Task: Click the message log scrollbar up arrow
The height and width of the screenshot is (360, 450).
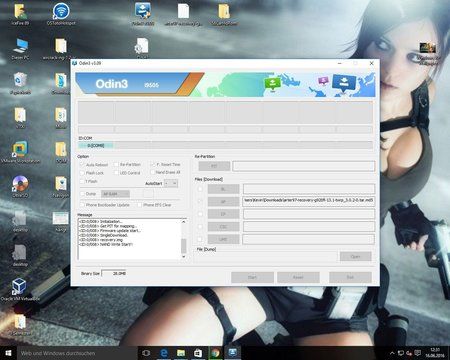Action: [184, 222]
